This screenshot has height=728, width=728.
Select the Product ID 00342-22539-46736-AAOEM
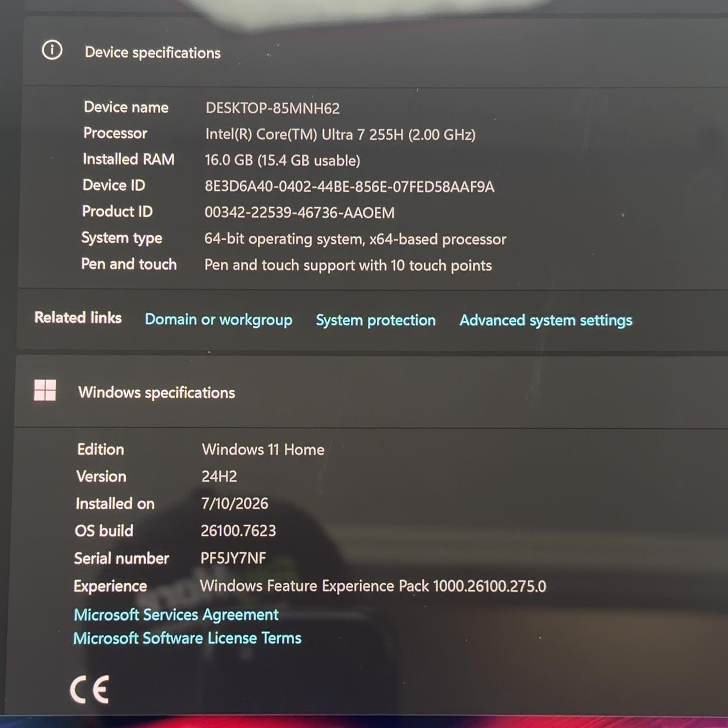[299, 213]
